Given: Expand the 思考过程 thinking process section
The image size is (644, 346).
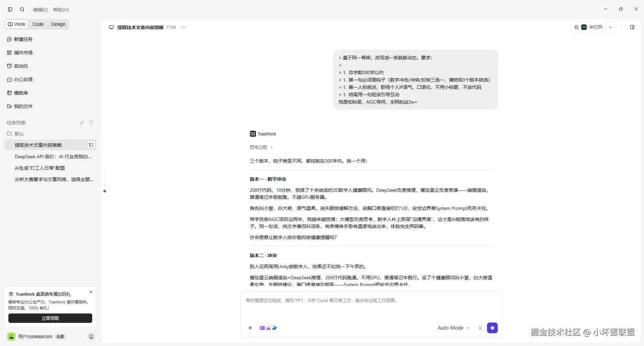Looking at the screenshot, I should [261, 147].
